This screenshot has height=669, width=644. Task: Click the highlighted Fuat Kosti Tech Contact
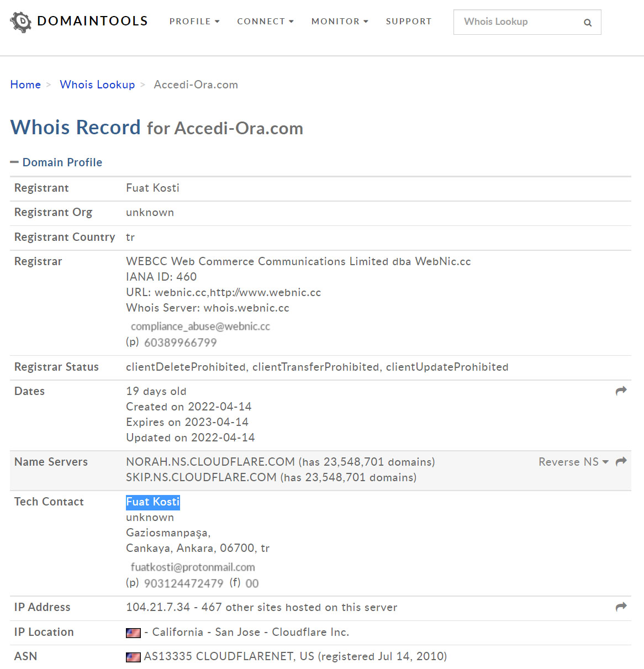pos(153,502)
